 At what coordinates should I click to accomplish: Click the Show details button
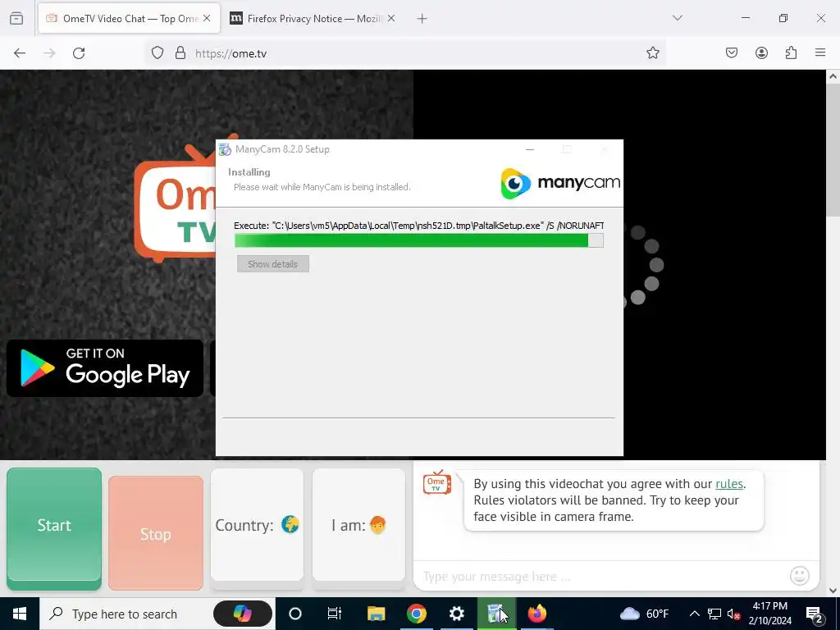click(272, 264)
